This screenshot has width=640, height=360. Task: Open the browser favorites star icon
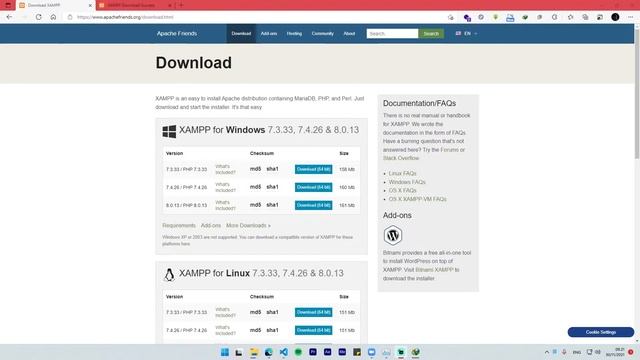coord(571,17)
